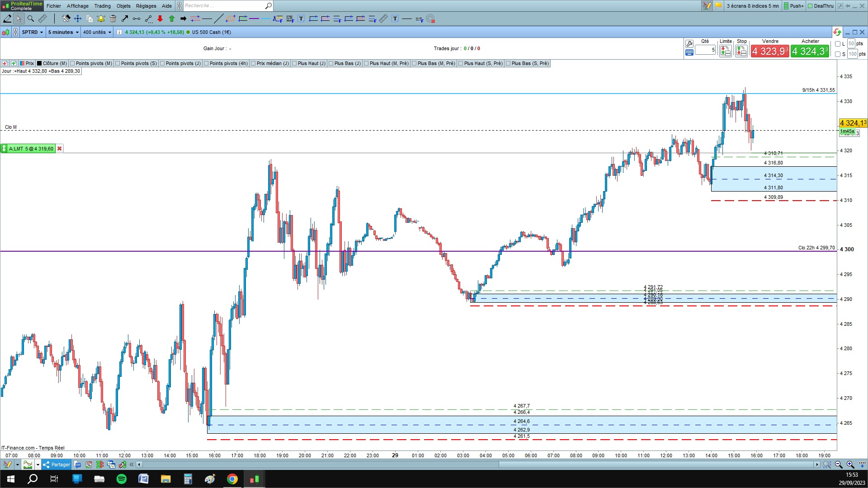This screenshot has width=868, height=488.
Task: Click the Qté quantity input field
Action: (704, 50)
